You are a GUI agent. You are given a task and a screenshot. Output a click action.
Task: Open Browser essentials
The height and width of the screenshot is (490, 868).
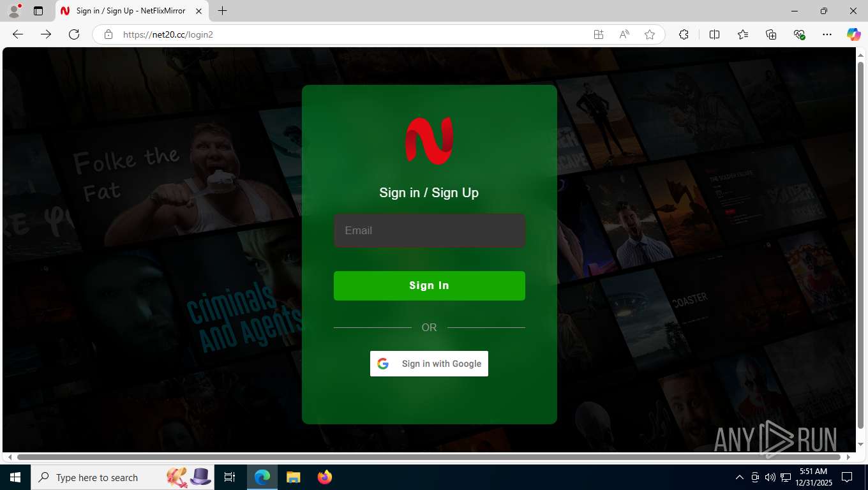click(799, 34)
